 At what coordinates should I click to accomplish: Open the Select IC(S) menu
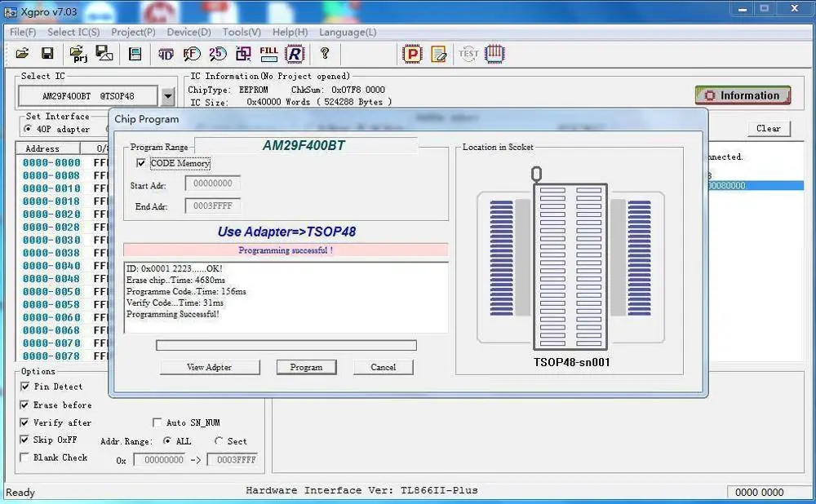[x=73, y=33]
